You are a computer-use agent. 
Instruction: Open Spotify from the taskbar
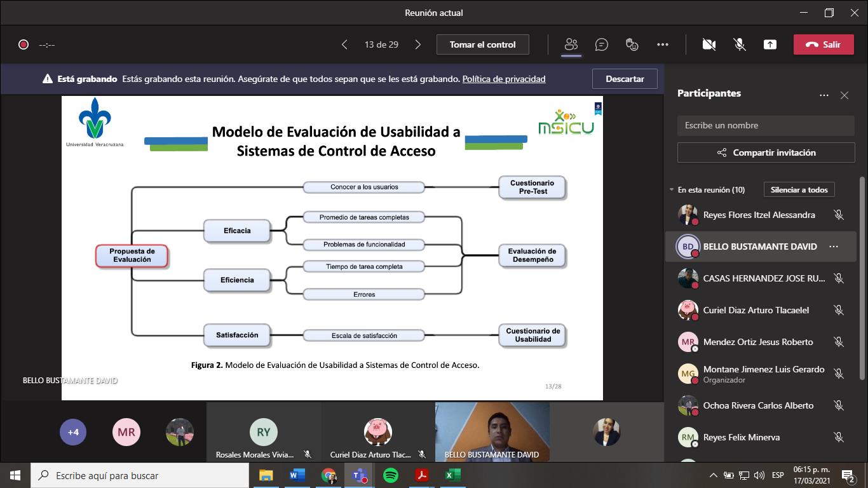point(391,475)
